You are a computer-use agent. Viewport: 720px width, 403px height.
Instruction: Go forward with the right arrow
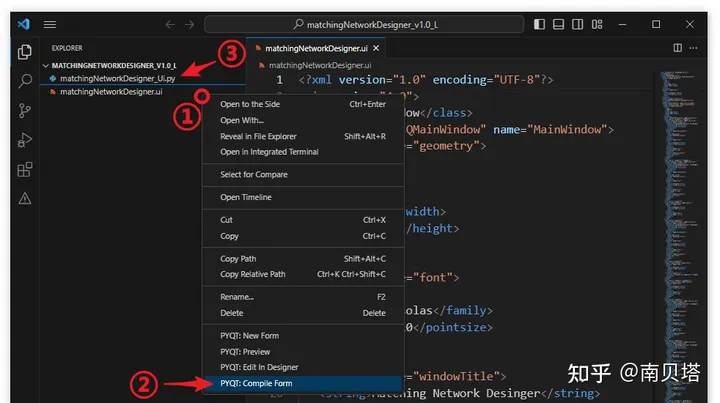click(x=189, y=24)
